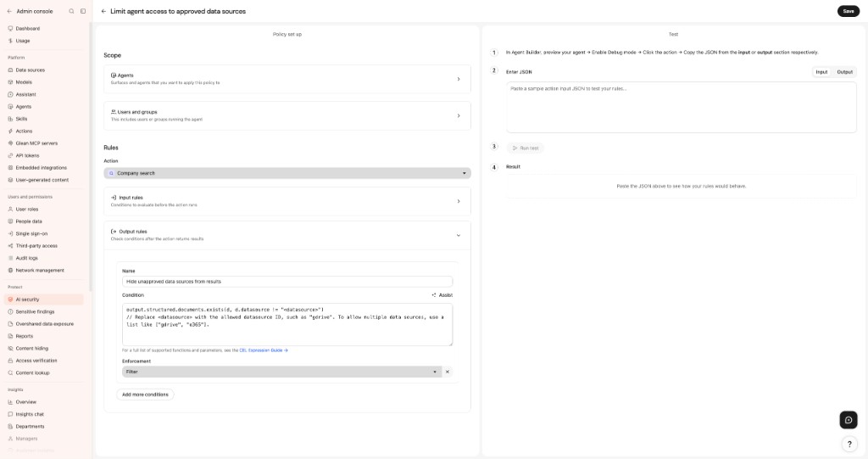This screenshot has height=459, width=868.
Task: Open Usage in the sidebar
Action: (x=23, y=41)
